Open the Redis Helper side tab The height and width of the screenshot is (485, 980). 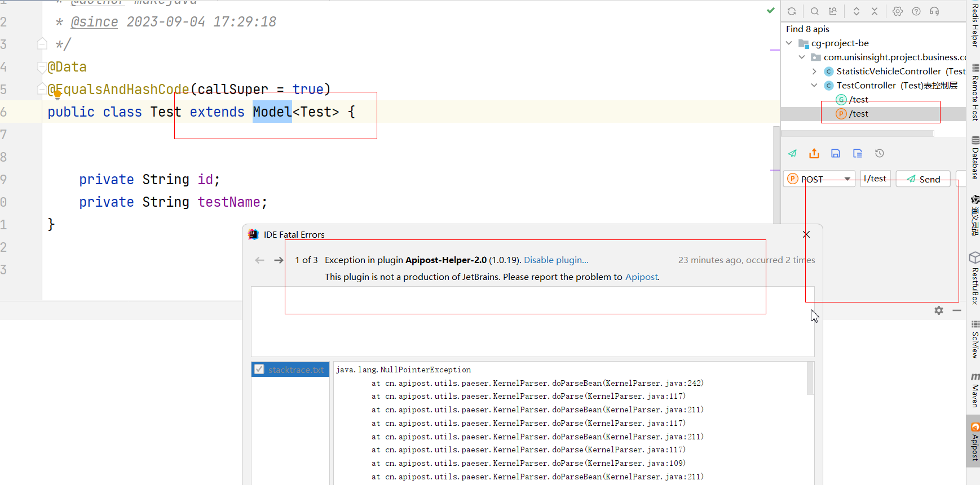(x=974, y=25)
